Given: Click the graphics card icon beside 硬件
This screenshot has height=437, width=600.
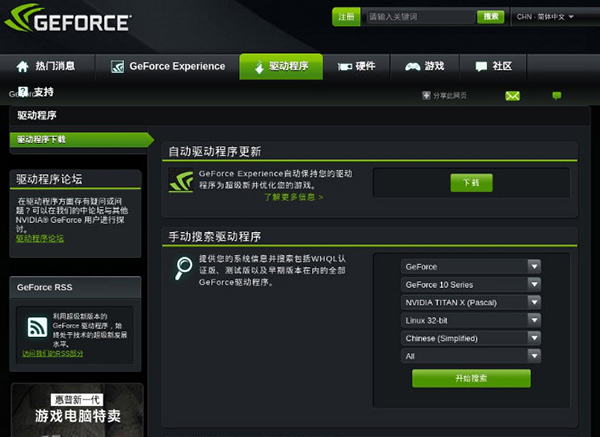Looking at the screenshot, I should (x=344, y=67).
